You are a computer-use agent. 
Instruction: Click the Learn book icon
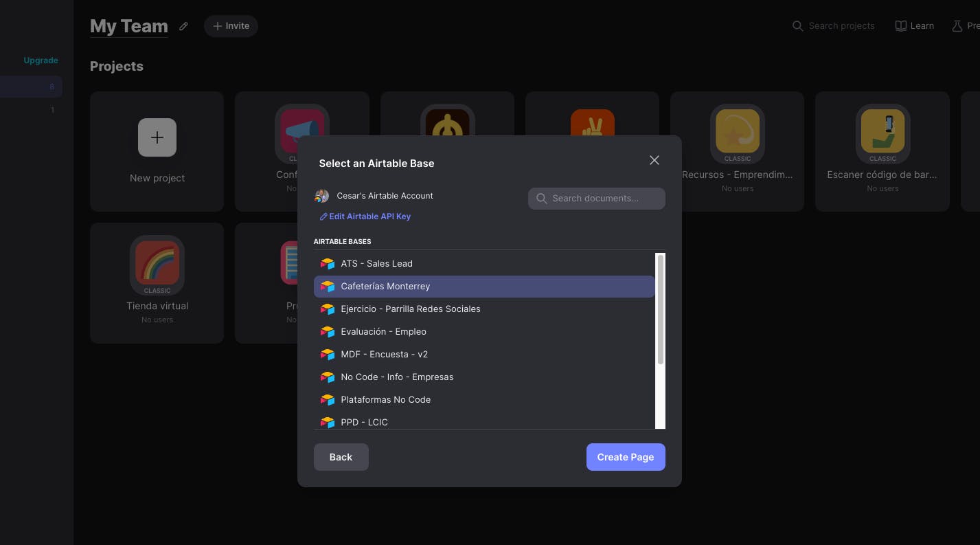pos(900,26)
